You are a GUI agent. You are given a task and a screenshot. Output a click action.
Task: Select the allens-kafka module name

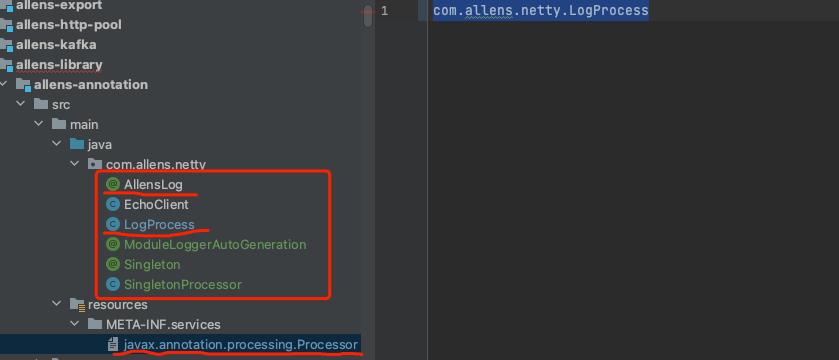[x=56, y=45]
